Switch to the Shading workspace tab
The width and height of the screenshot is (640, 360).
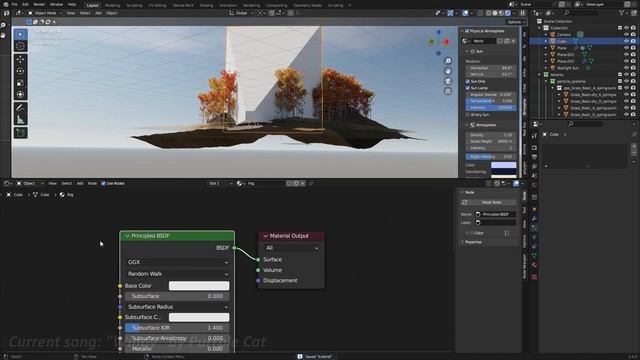pos(207,5)
